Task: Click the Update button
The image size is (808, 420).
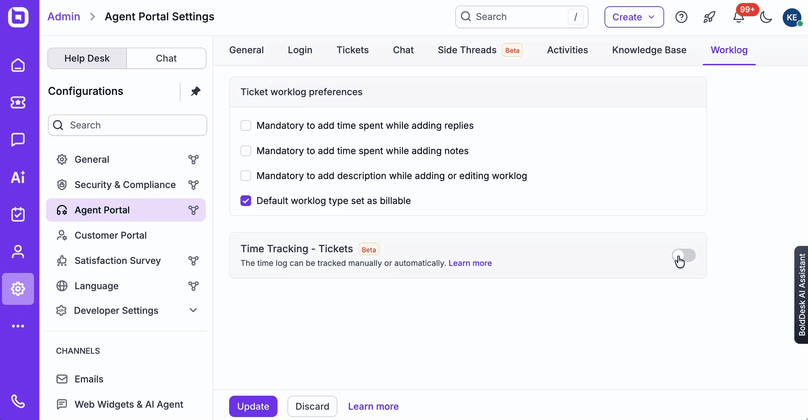Action: pos(253,406)
